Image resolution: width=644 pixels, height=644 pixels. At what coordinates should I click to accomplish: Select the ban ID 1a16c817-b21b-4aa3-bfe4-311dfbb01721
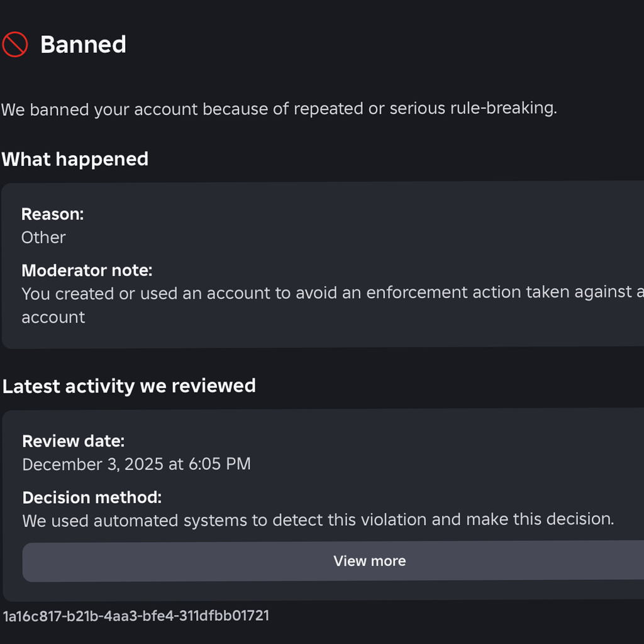(x=136, y=616)
